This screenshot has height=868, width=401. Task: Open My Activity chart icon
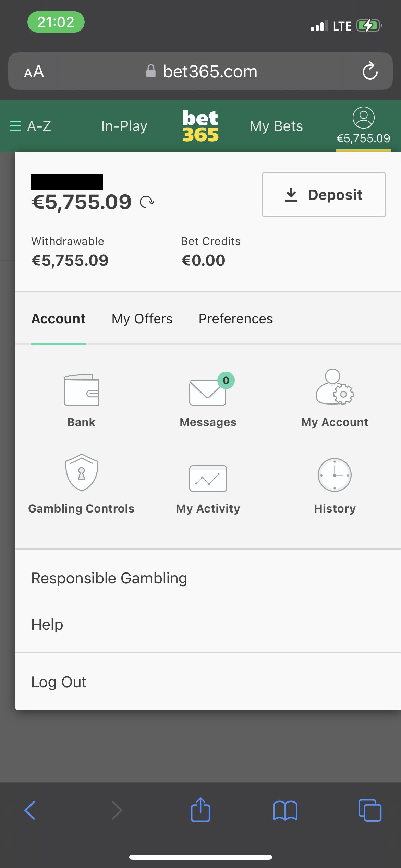pyautogui.click(x=208, y=478)
